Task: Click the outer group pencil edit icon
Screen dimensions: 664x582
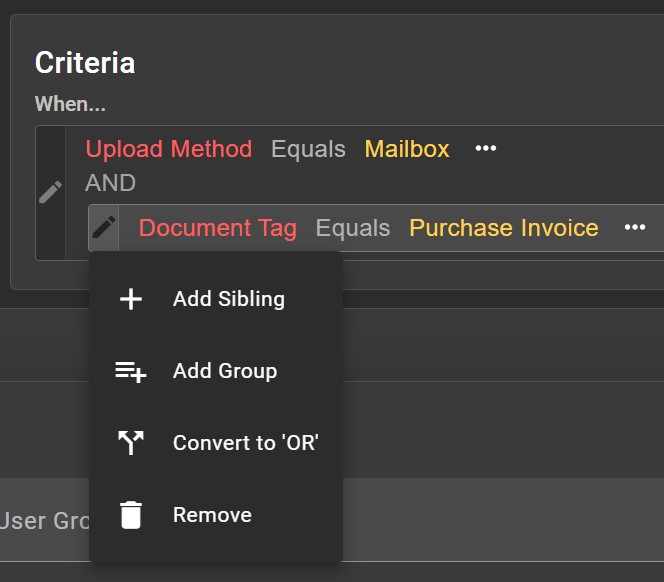Action: pos(50,192)
